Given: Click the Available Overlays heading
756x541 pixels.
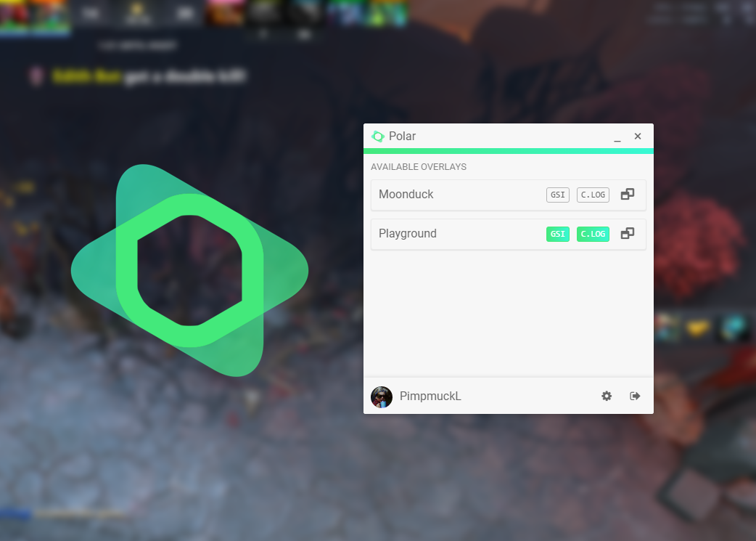Looking at the screenshot, I should 419,166.
